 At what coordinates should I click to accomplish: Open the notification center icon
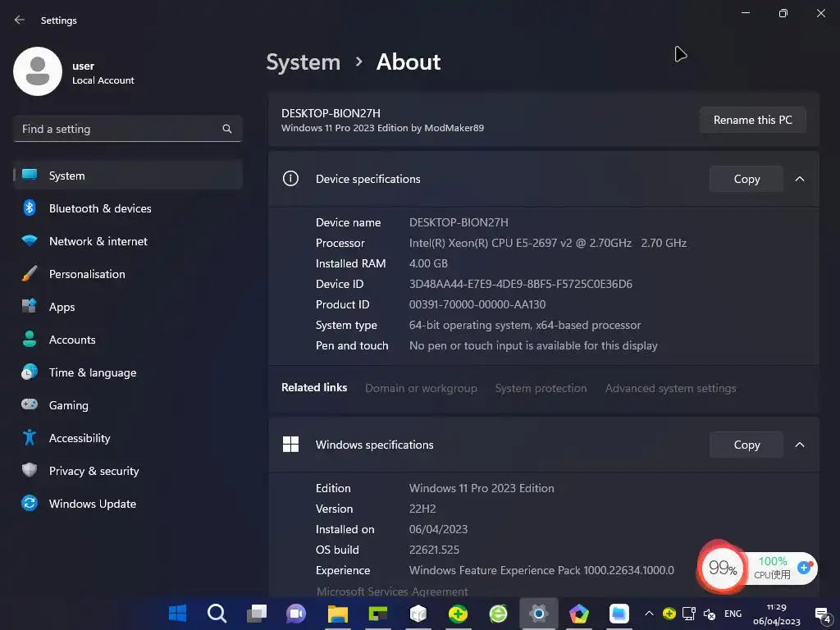pos(822,614)
